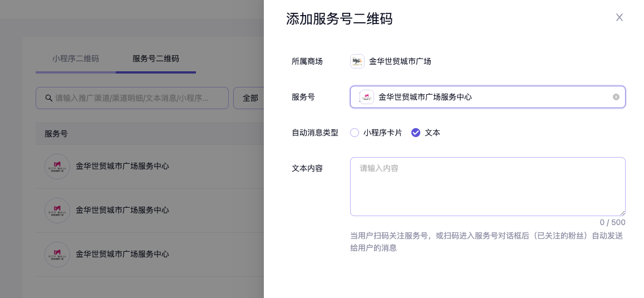Open the 服务号 selection dropdown
Viewport: 644px width, 298px height.
tap(490, 97)
